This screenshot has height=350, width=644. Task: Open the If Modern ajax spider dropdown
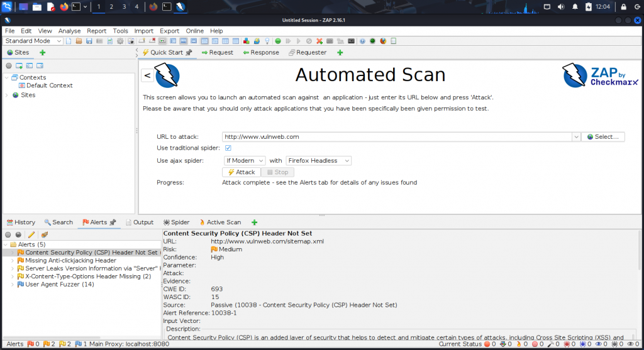point(245,160)
